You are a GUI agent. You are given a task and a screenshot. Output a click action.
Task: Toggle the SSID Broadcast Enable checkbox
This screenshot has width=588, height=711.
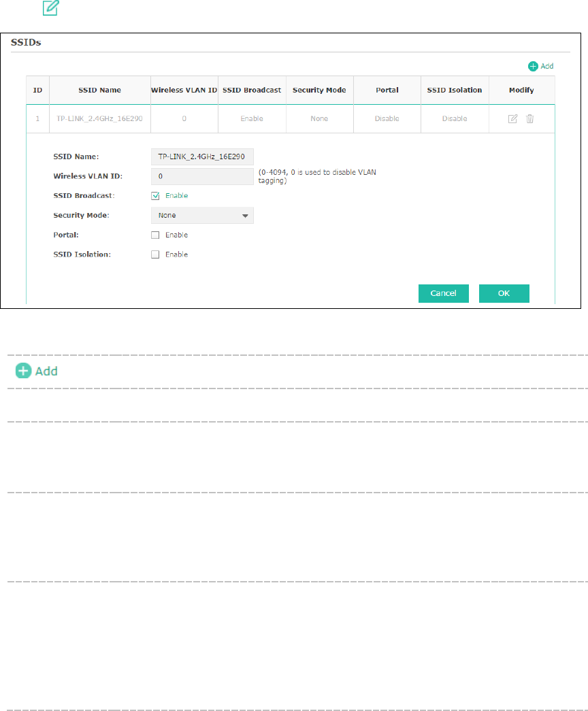pyautogui.click(x=155, y=196)
